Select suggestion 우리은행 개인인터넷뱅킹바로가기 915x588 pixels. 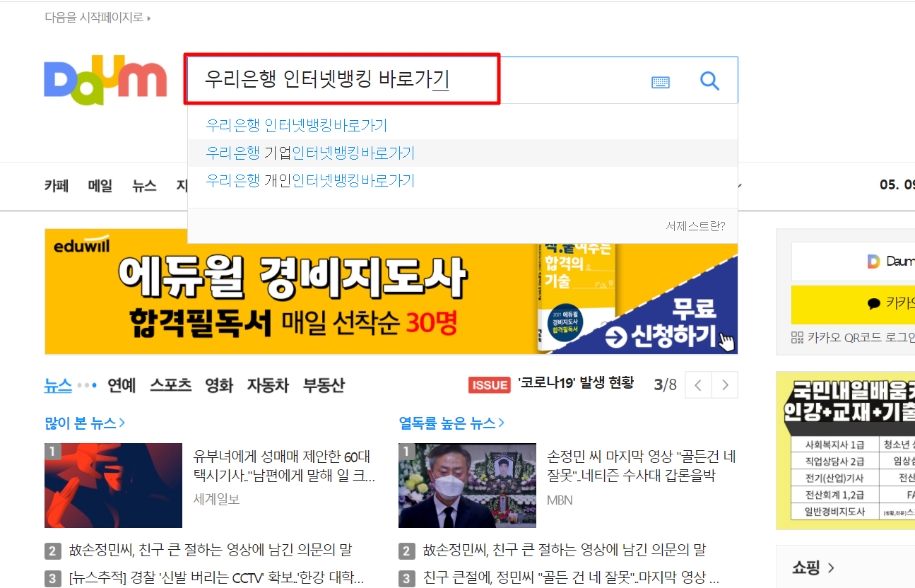[x=310, y=180]
